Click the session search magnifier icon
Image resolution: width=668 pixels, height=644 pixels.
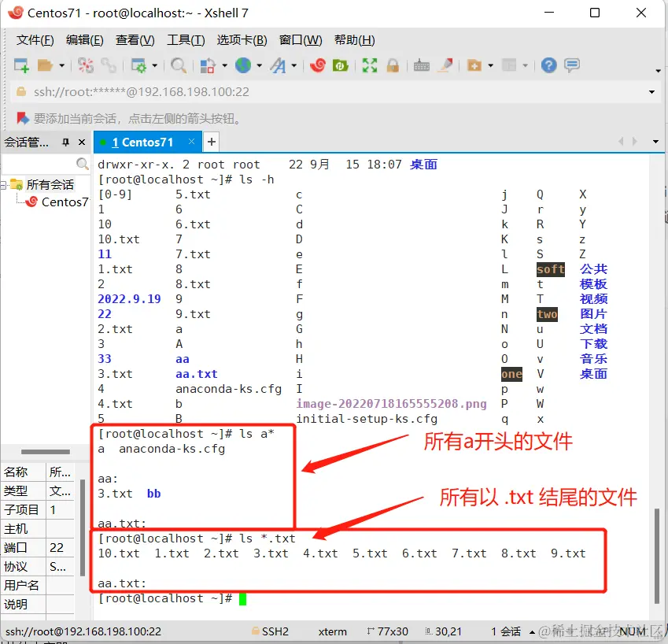83,163
